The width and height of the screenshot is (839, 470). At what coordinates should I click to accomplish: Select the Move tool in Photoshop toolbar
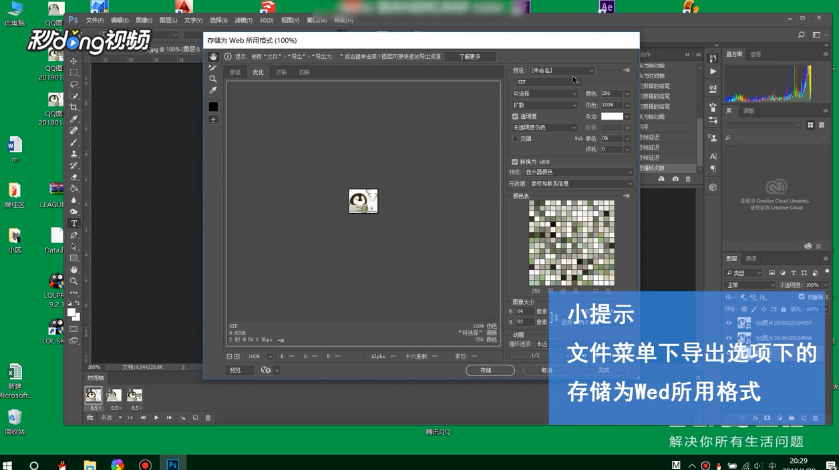click(74, 61)
